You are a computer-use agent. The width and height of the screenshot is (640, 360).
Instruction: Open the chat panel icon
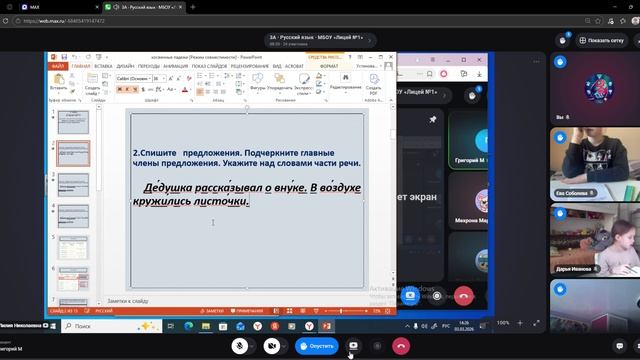[x=620, y=346]
